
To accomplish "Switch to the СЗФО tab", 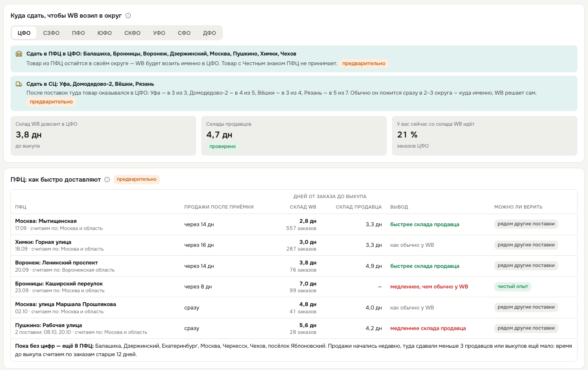I will [x=51, y=33].
